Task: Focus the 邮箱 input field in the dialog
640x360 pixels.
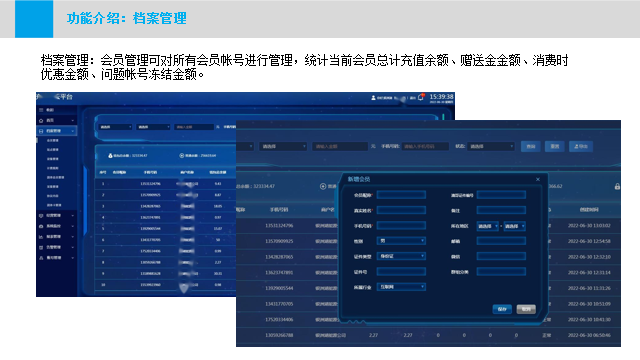Action: coord(501,241)
